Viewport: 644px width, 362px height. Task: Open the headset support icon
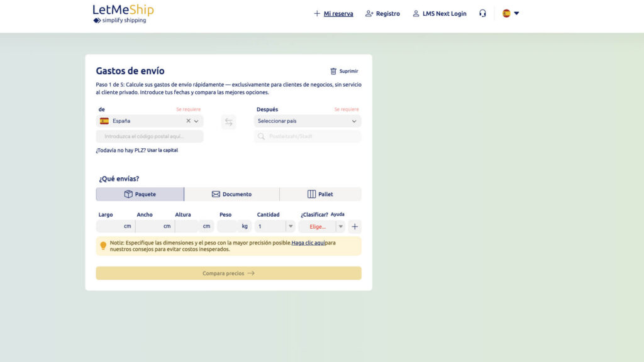point(482,14)
